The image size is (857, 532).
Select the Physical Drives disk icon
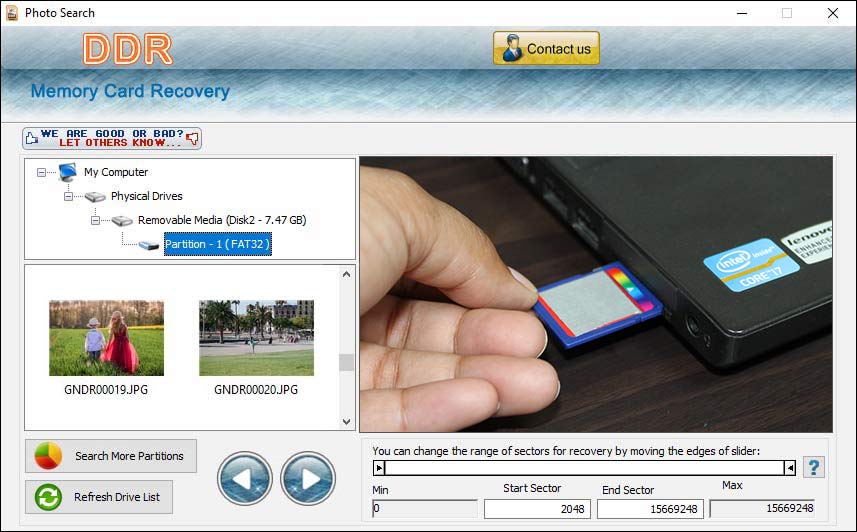point(95,196)
